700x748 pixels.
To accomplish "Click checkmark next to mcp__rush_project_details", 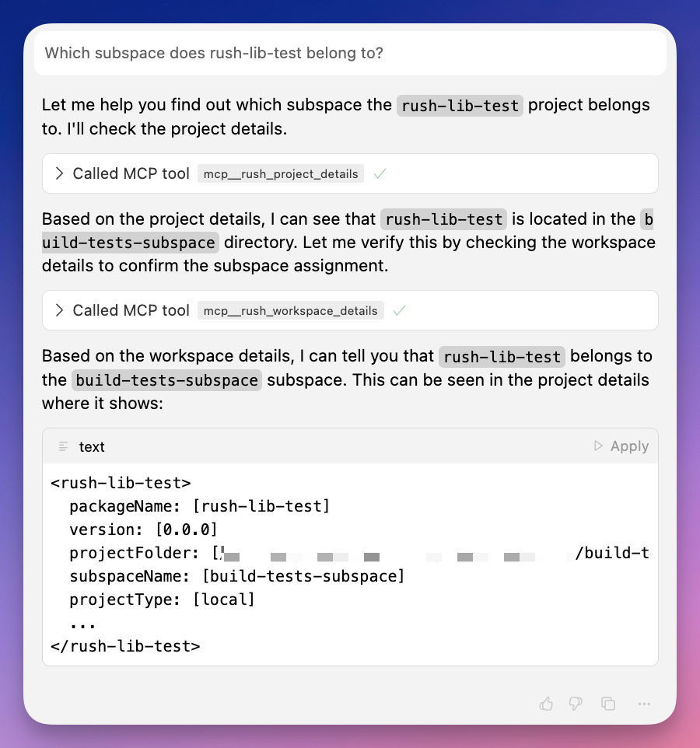I will tap(380, 174).
